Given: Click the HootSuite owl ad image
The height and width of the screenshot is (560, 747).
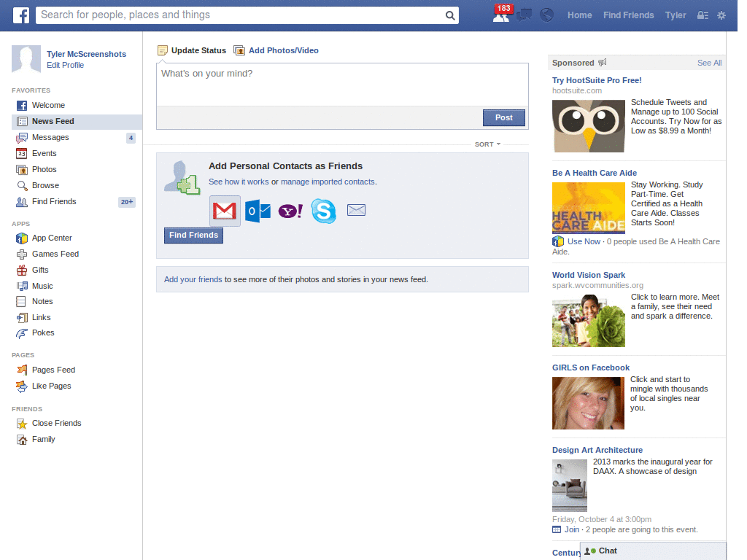Looking at the screenshot, I should tap(589, 126).
